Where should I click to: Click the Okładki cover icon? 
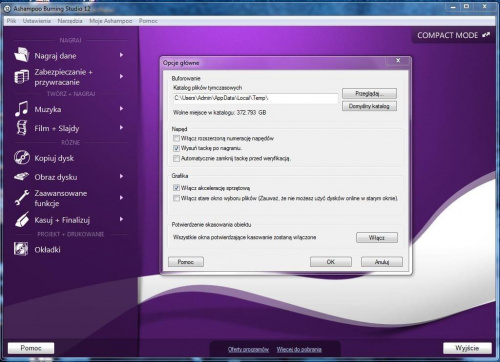(x=21, y=249)
